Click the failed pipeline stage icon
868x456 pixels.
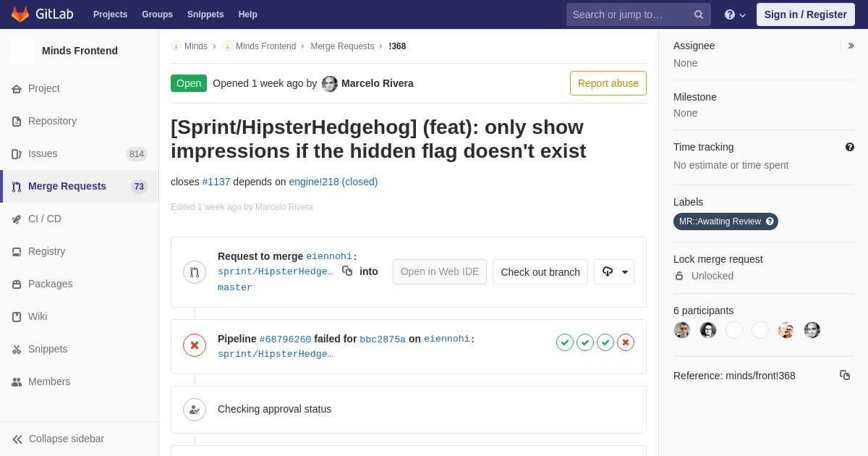(x=626, y=342)
